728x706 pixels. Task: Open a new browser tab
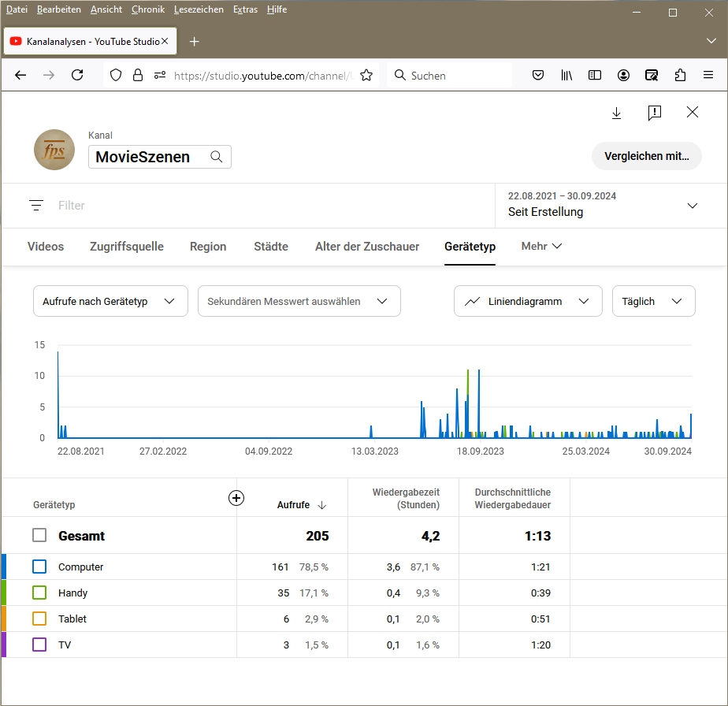tap(195, 42)
